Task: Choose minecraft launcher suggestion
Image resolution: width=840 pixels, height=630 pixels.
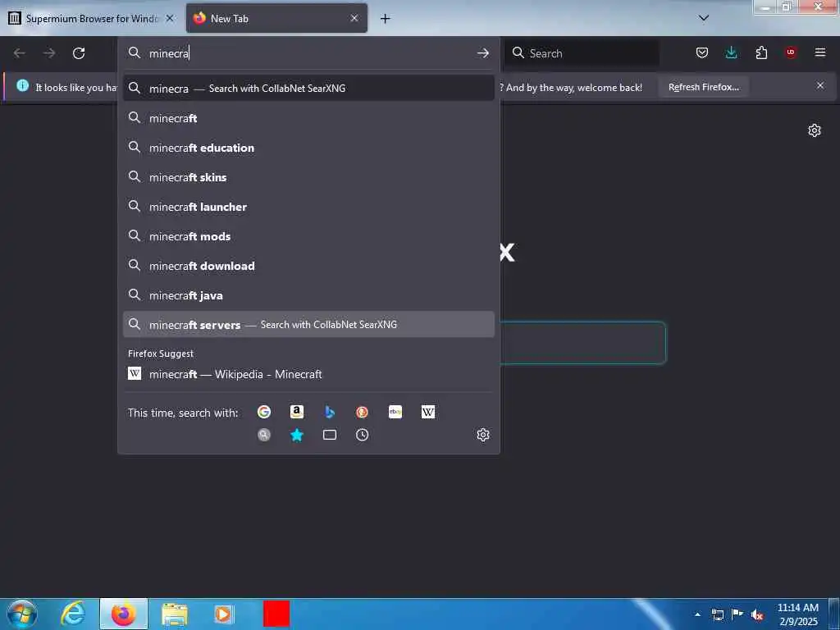Action: (308, 206)
